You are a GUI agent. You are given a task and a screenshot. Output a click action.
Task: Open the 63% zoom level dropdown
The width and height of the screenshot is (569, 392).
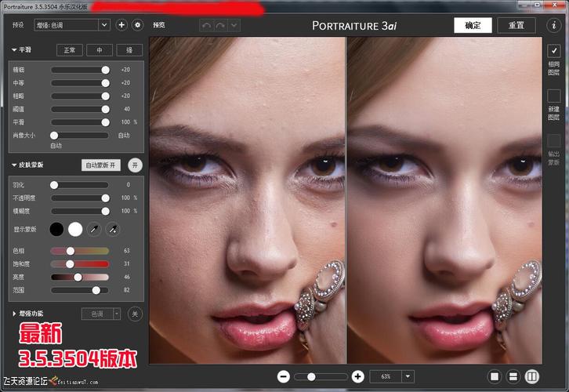click(x=392, y=377)
